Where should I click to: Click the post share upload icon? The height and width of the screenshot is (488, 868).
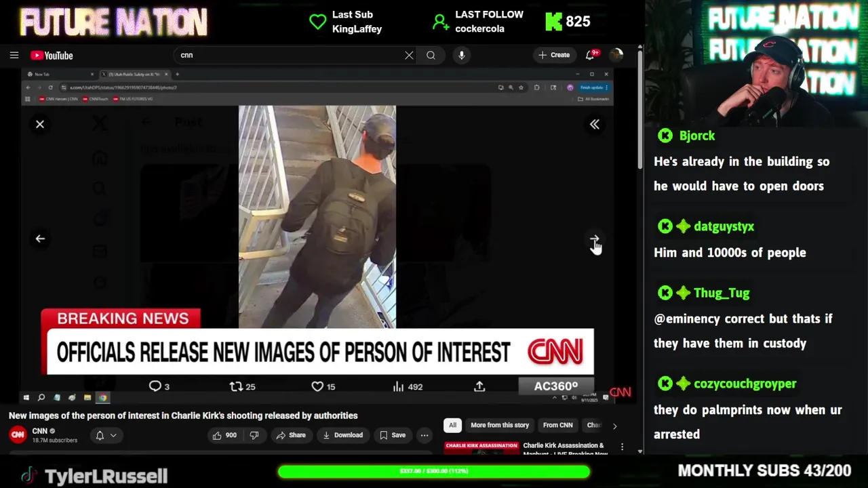click(479, 386)
